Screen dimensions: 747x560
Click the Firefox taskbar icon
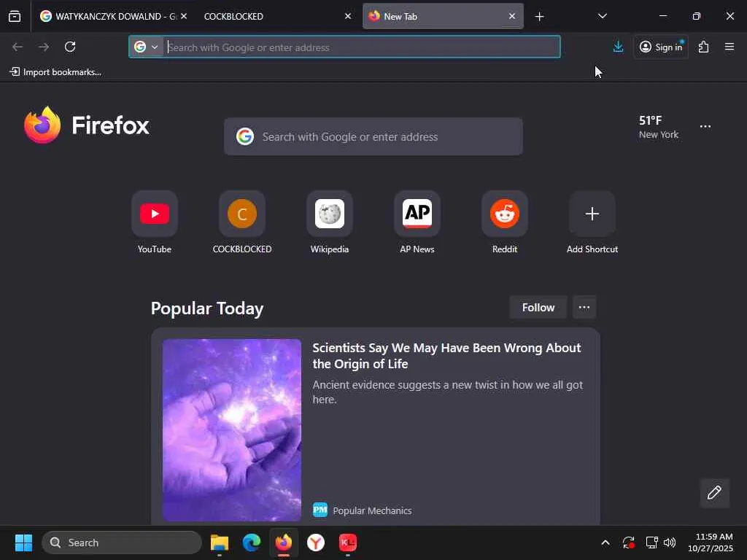click(284, 542)
